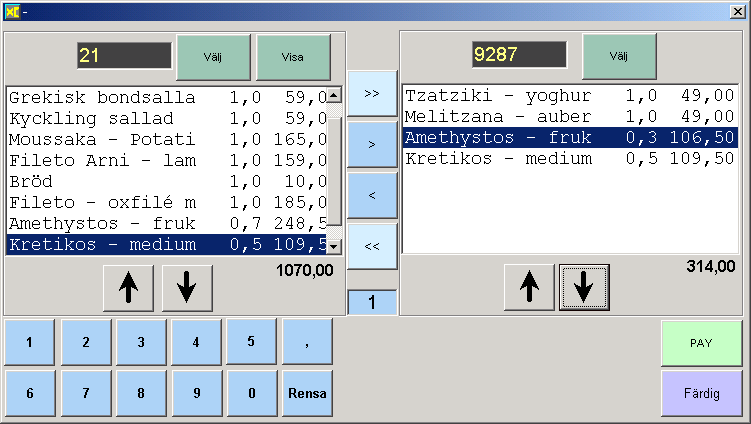The image size is (751, 424).
Task: Select Amethystos - fruk row in left list
Action: (x=167, y=224)
